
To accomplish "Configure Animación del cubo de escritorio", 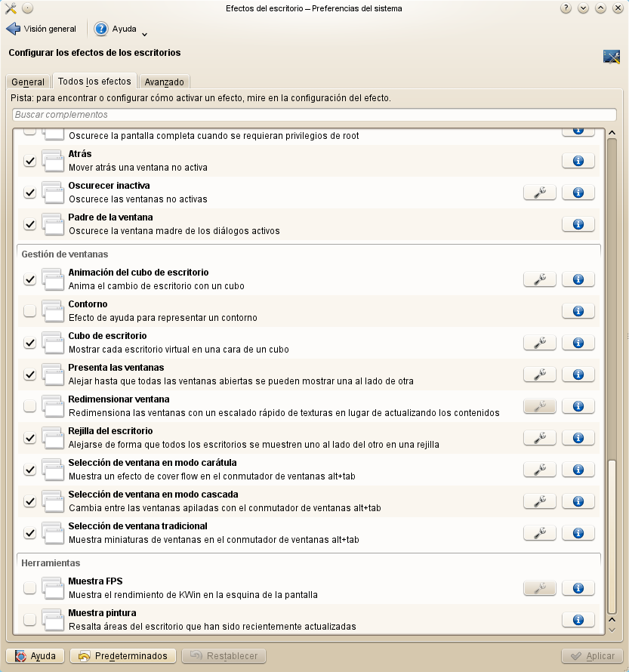I will [539, 279].
